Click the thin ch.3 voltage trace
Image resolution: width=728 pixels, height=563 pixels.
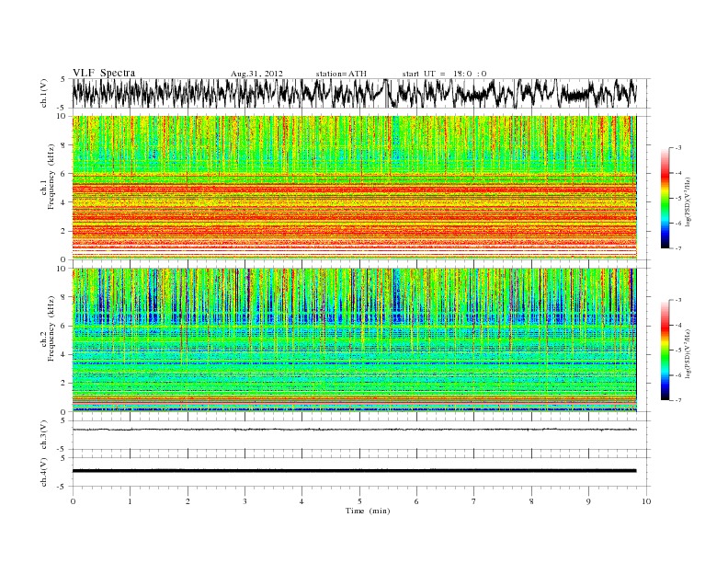pos(354,430)
